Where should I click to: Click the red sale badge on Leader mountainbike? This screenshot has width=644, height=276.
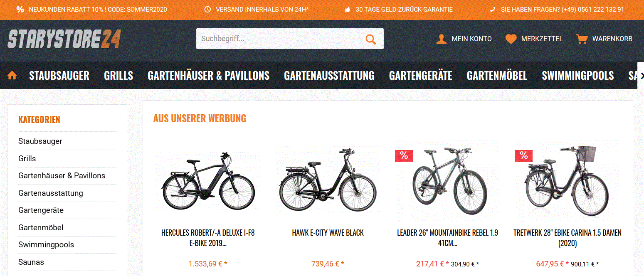404,155
